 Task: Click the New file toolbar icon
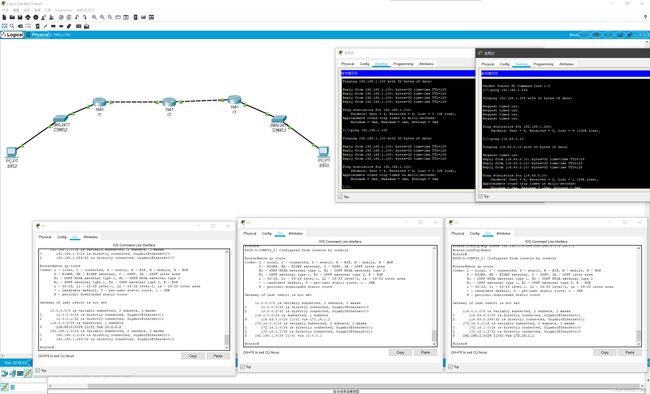5,17
